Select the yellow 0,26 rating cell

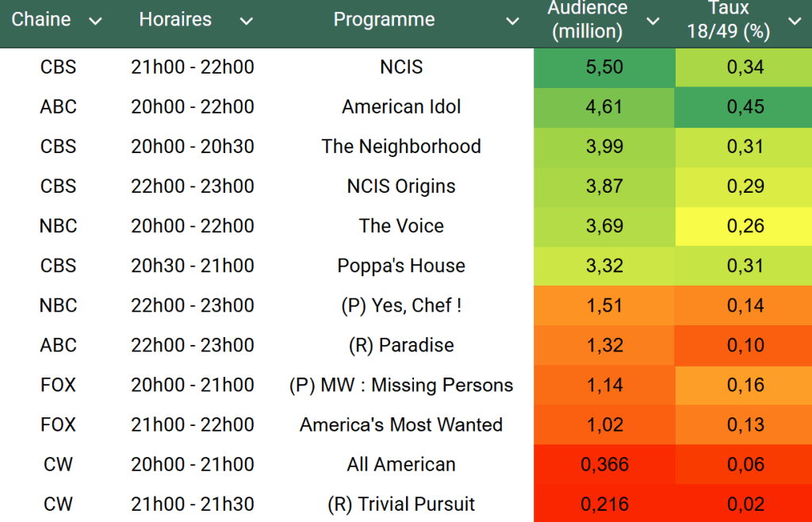pyautogui.click(x=745, y=226)
